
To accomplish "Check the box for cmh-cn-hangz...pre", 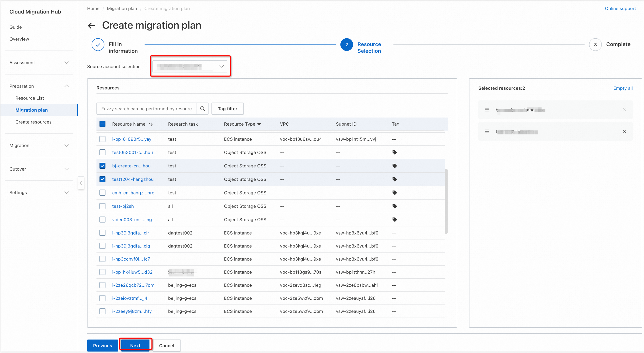I will point(102,193).
